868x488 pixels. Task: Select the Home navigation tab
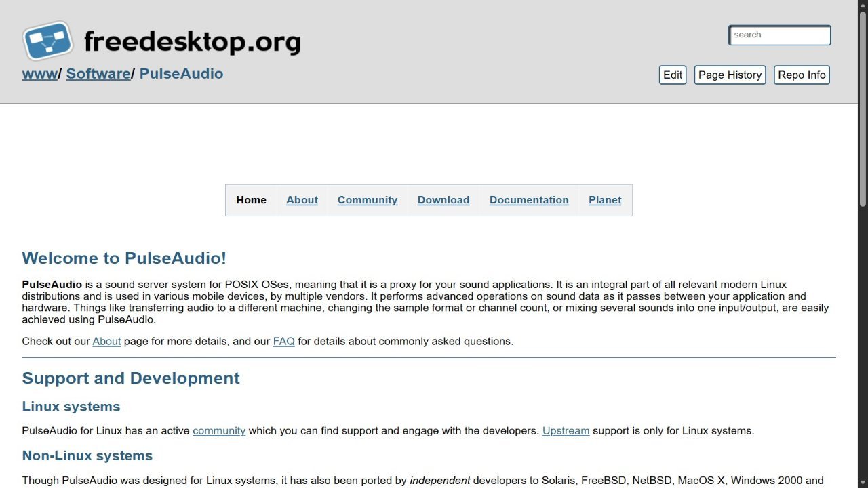point(251,200)
